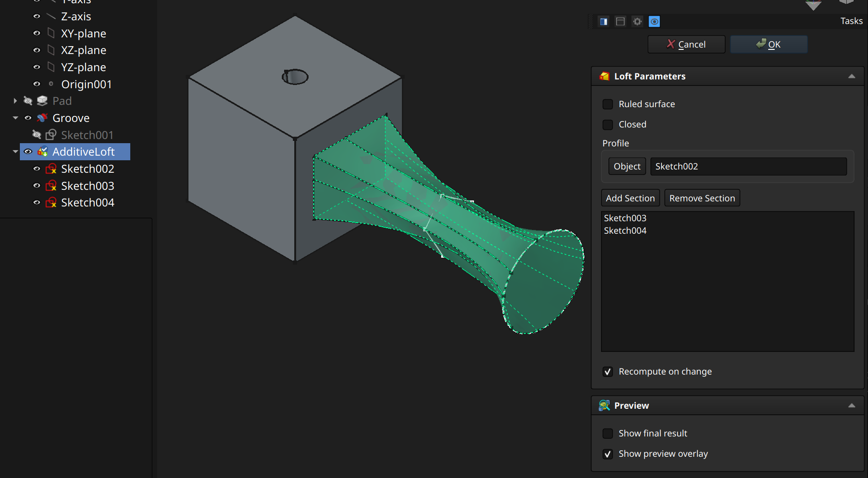Confirm loft with OK button

(769, 44)
